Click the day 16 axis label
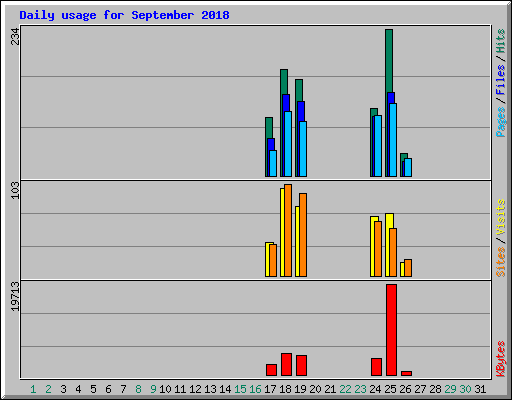Image resolution: width=512 pixels, height=400 pixels. pos(255,389)
